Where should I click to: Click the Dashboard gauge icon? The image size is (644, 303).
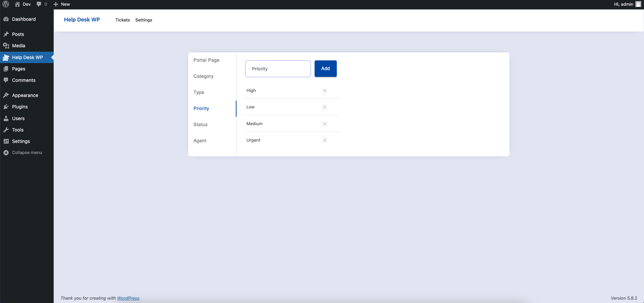click(x=6, y=19)
